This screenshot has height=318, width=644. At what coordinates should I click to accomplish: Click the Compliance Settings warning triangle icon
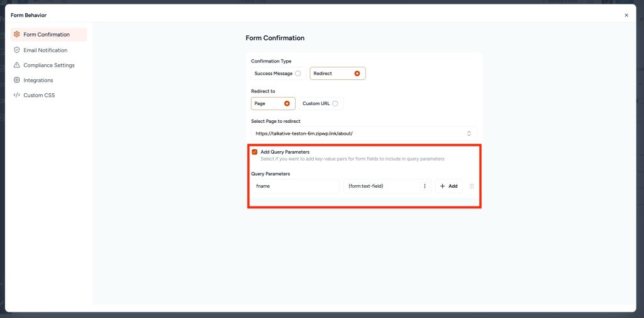click(x=16, y=65)
